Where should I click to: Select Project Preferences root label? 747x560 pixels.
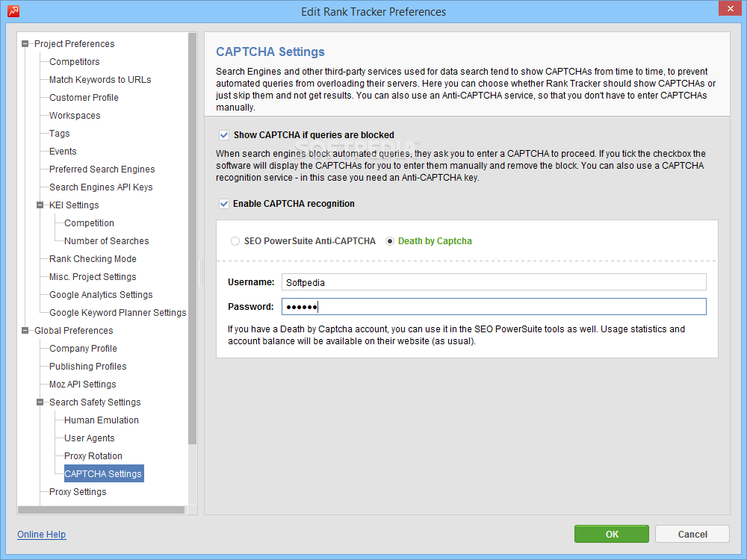(74, 44)
